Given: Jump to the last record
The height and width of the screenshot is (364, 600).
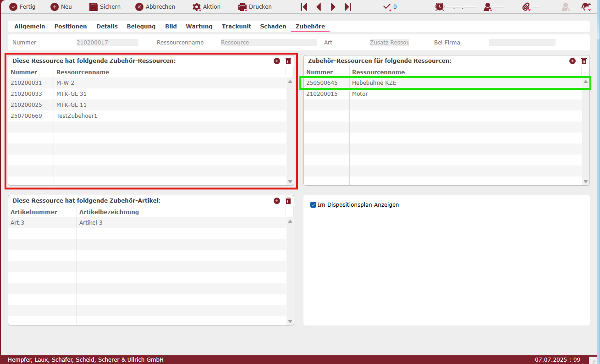Looking at the screenshot, I should click(348, 7).
